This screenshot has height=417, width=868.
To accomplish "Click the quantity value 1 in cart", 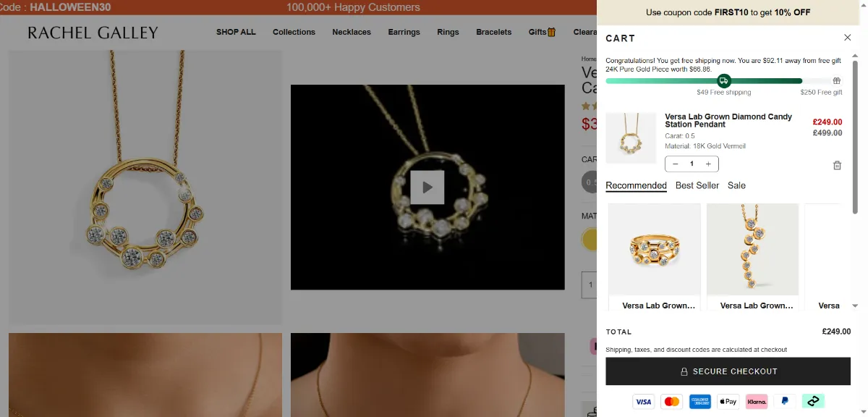I will (692, 164).
